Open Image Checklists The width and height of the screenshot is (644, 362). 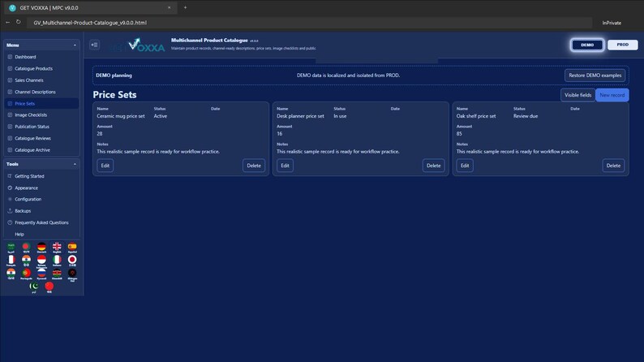coord(41,115)
